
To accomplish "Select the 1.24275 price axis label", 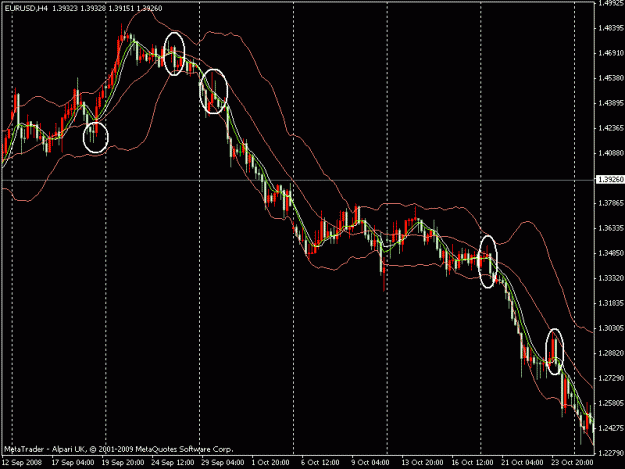I will [x=611, y=428].
